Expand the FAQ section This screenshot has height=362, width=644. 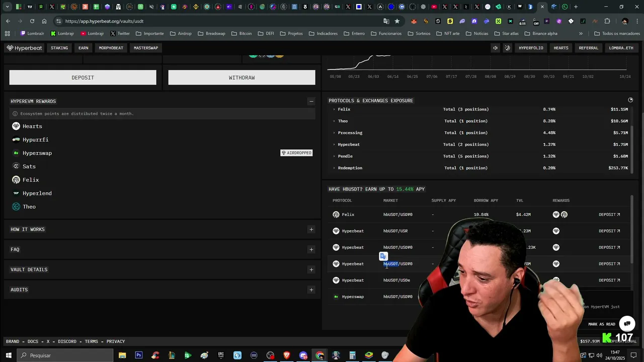coord(311,249)
